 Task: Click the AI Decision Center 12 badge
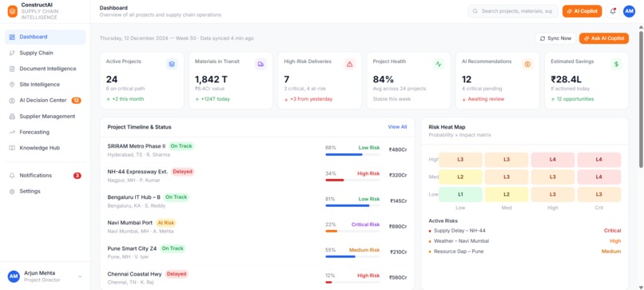(76, 100)
